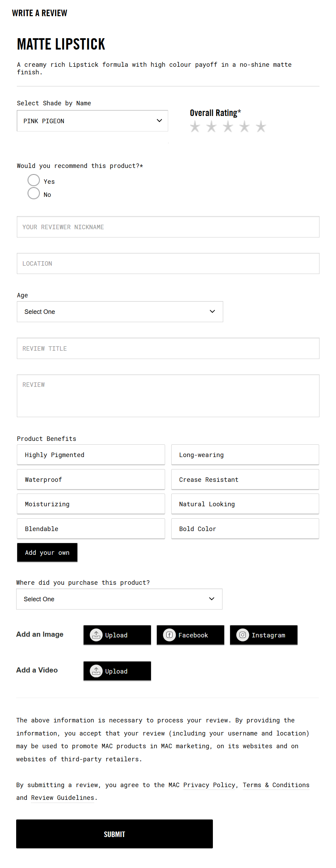This screenshot has height=868, width=336.
Task: Toggle the Long-wearing benefit option
Action: [x=245, y=455]
